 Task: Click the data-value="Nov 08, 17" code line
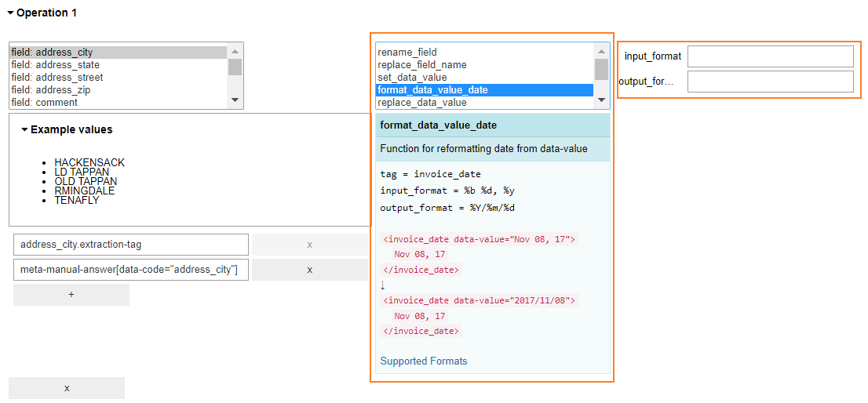pyautogui.click(x=480, y=239)
